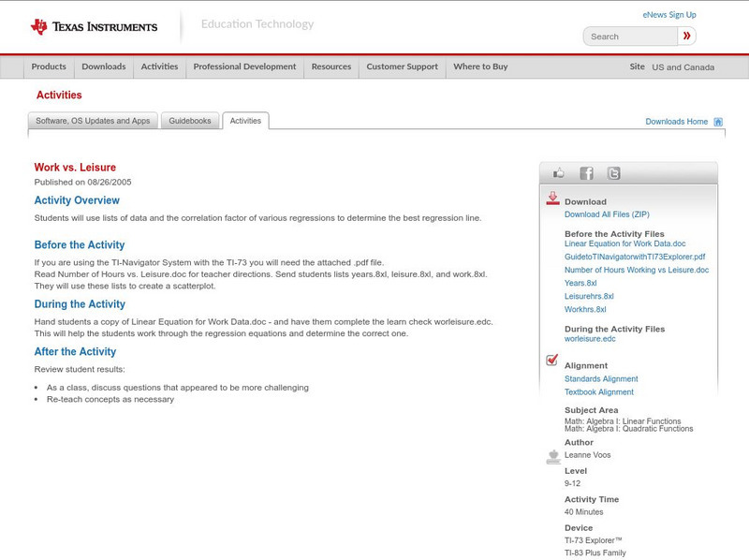This screenshot has height=560, width=749.
Task: Click the TI-73 Explorer device text
Action: tap(594, 540)
